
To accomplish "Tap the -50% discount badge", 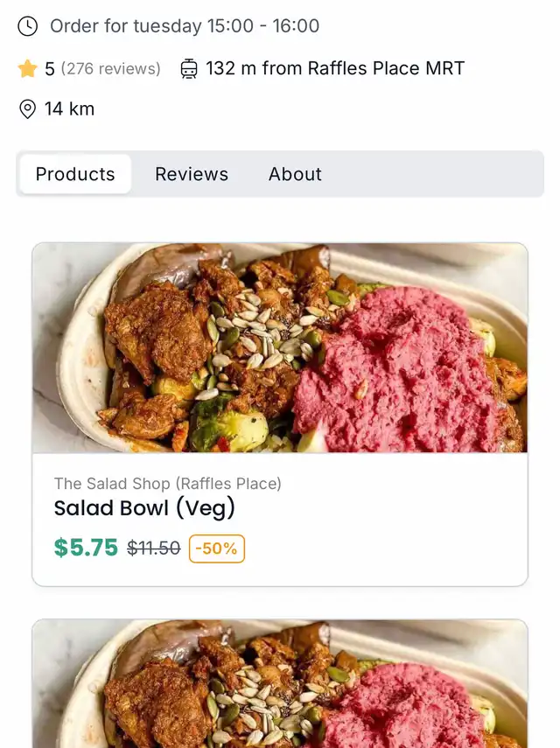I will [217, 549].
